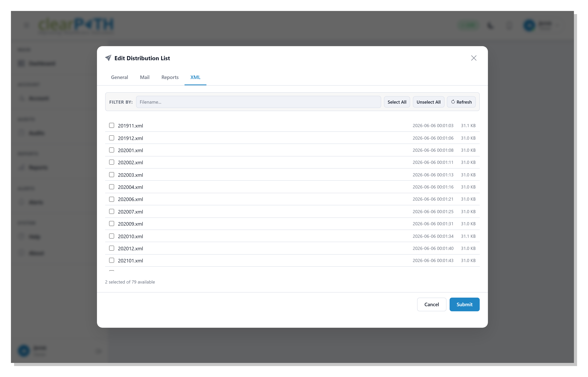
Task: Select the 202003.xml checkbox
Action: (112, 175)
